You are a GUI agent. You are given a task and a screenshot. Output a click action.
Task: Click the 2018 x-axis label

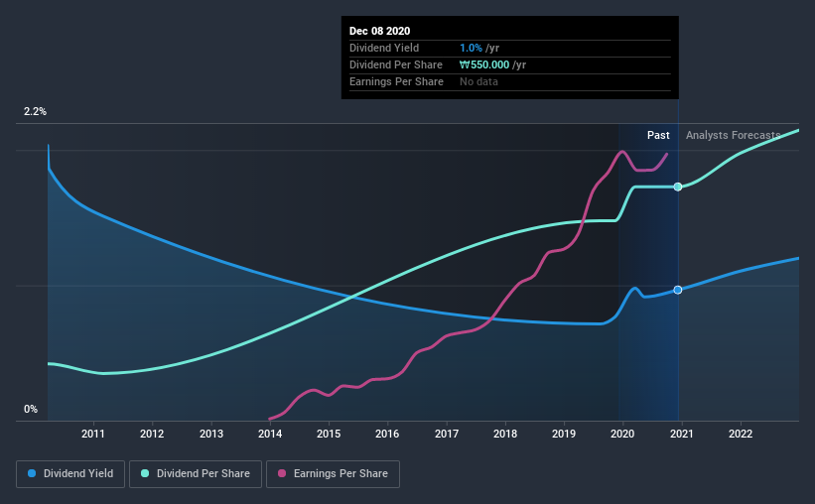tap(505, 434)
